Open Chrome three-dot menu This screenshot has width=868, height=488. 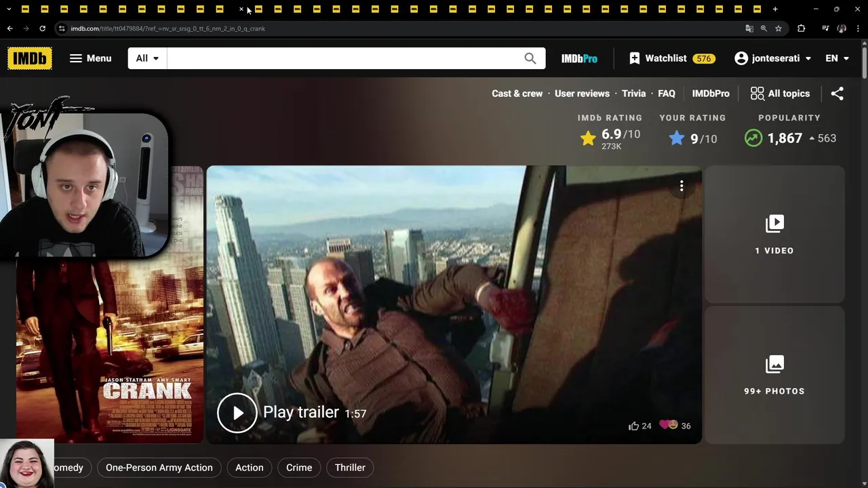[x=858, y=28]
